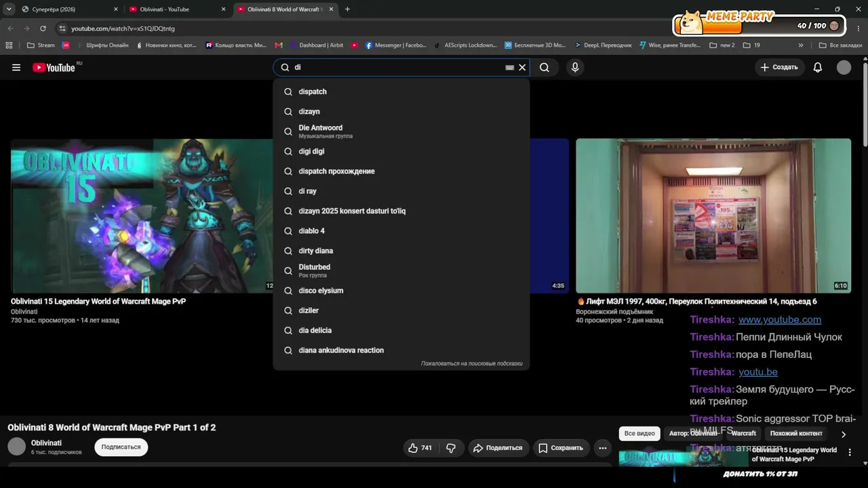868x488 pixels.
Task: Open YouTube notifications bell
Action: click(818, 67)
